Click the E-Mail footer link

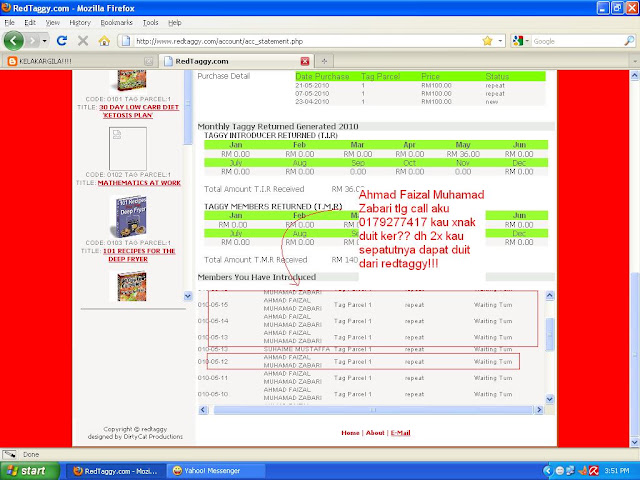(x=400, y=433)
